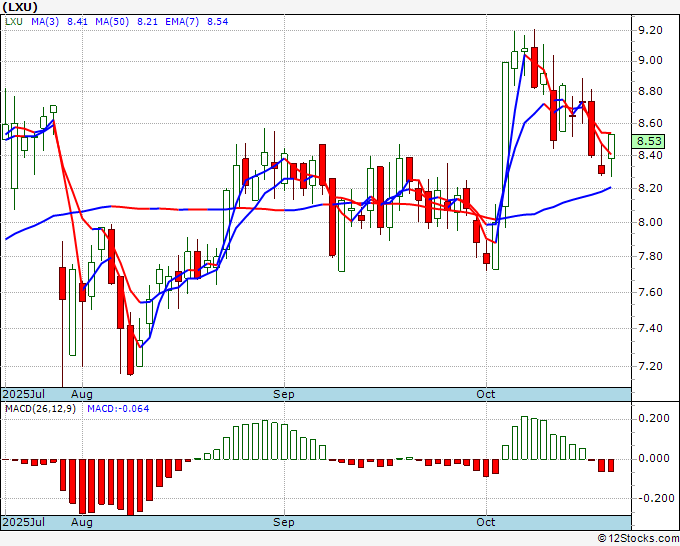Click 2025Jul on the price chart timeline

[x=24, y=394]
